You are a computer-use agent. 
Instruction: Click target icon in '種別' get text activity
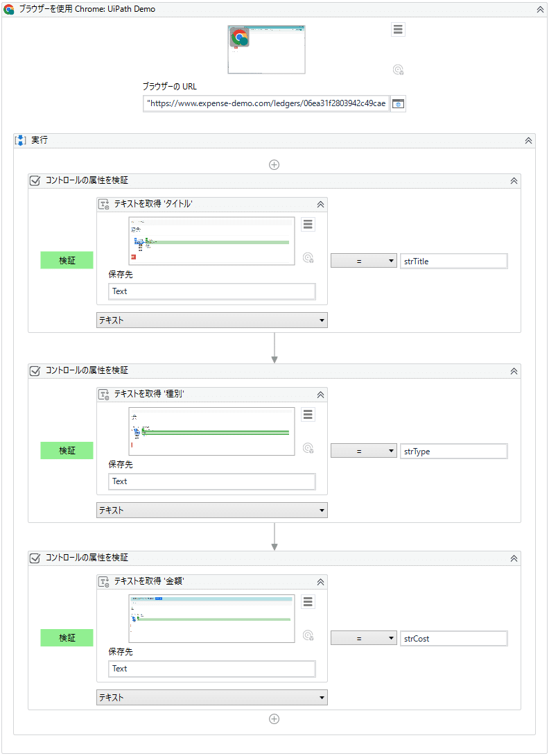308,448
